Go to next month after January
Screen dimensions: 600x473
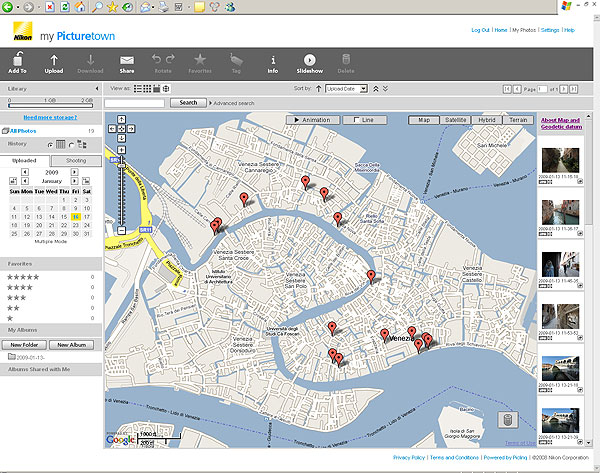[x=74, y=181]
